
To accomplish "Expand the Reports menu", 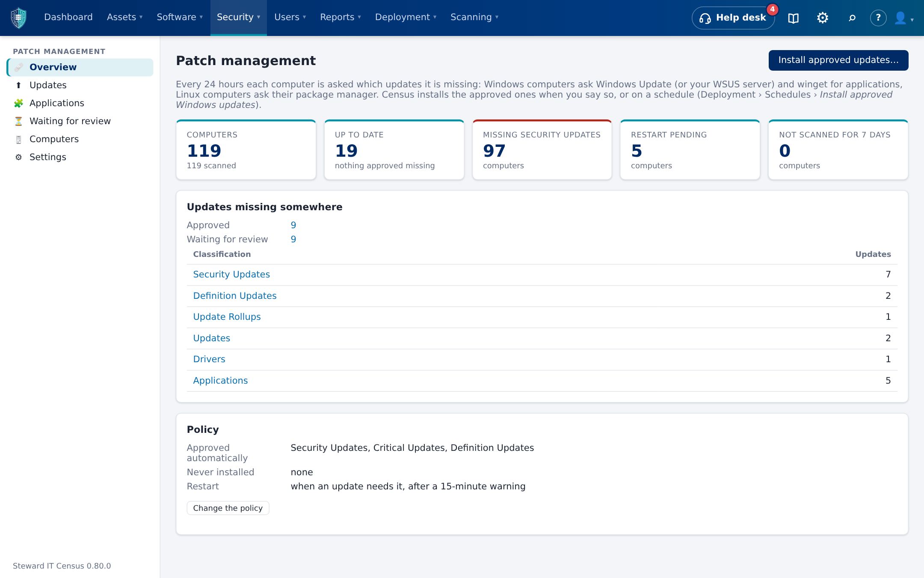I will (x=341, y=17).
